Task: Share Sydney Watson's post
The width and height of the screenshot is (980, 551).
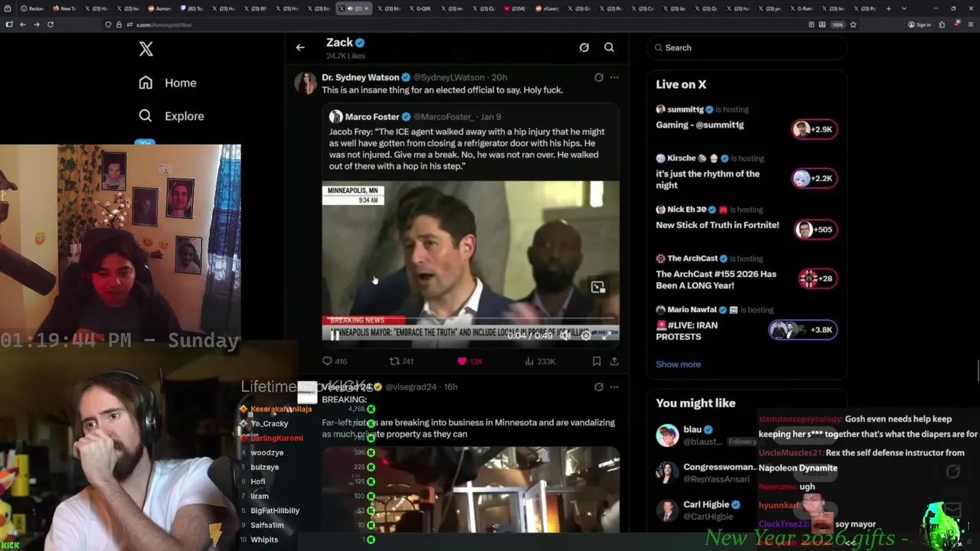Action: tap(614, 361)
